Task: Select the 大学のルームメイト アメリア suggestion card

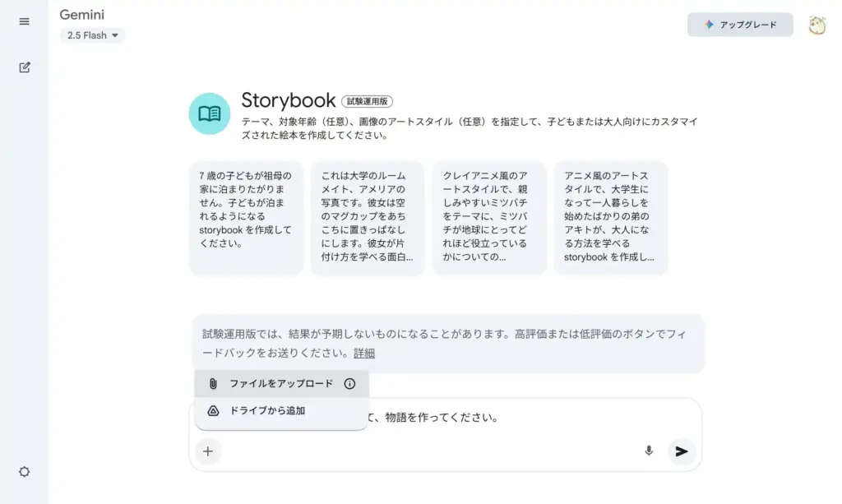Action: pos(368,219)
